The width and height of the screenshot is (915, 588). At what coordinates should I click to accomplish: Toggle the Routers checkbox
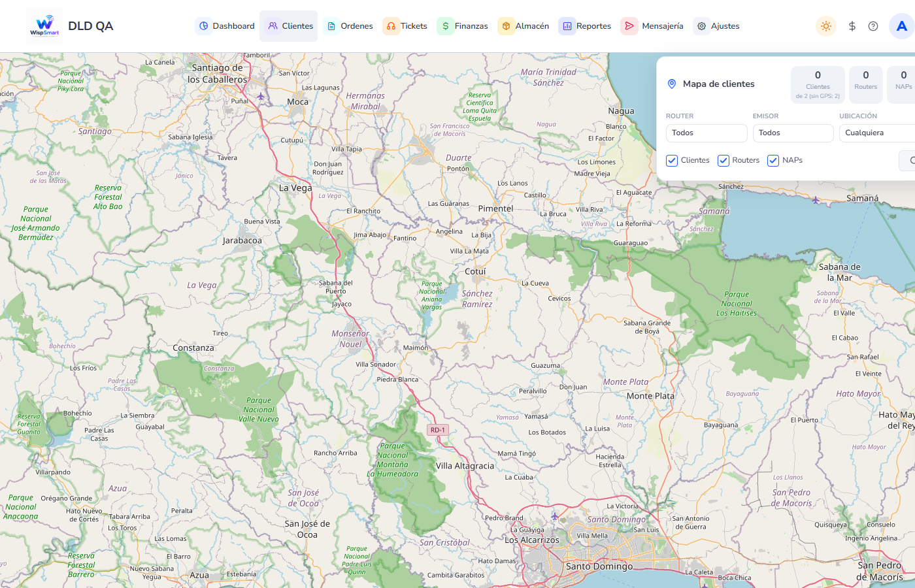(x=724, y=161)
